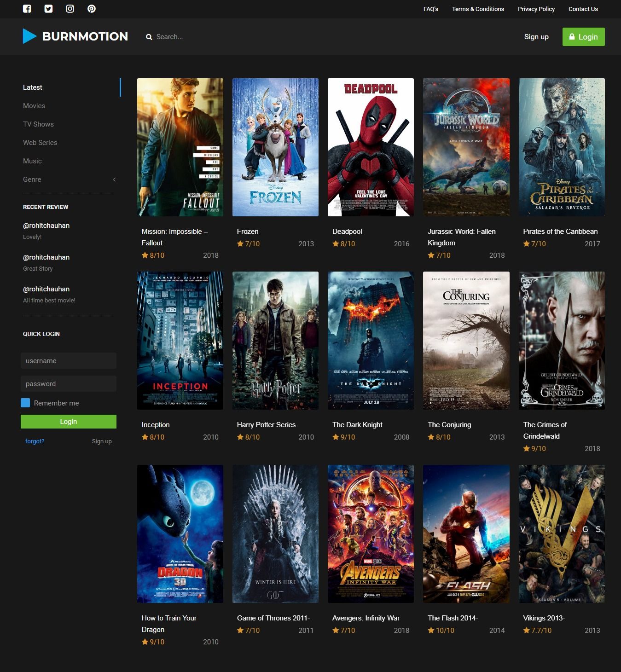Open TV Shows in the sidebar
Viewport: 621px width, 672px height.
38,124
